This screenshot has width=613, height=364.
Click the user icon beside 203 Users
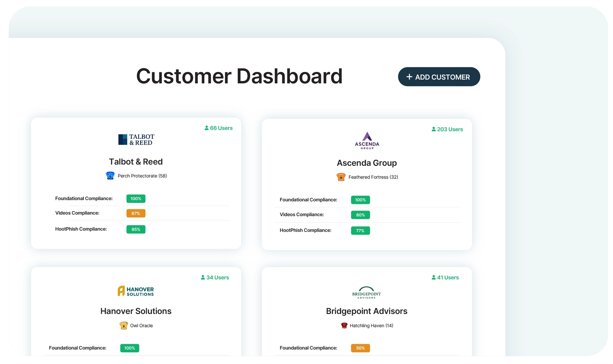point(434,129)
